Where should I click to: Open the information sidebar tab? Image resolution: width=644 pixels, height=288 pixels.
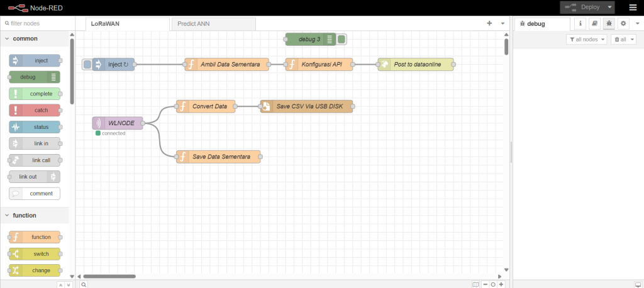pyautogui.click(x=580, y=23)
